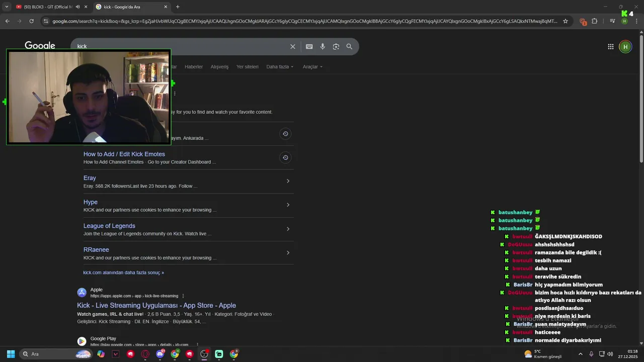Open the Eray channel link
This screenshot has width=644, height=362.
click(90, 178)
